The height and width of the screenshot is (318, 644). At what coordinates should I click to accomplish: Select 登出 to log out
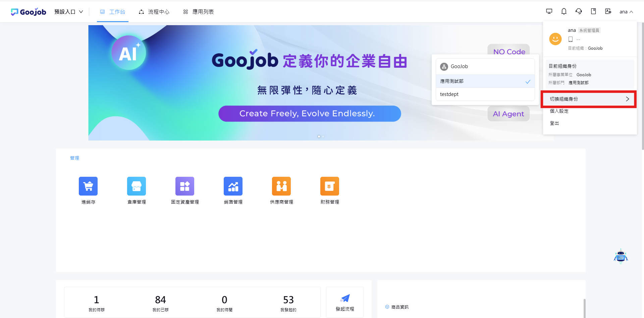point(554,123)
